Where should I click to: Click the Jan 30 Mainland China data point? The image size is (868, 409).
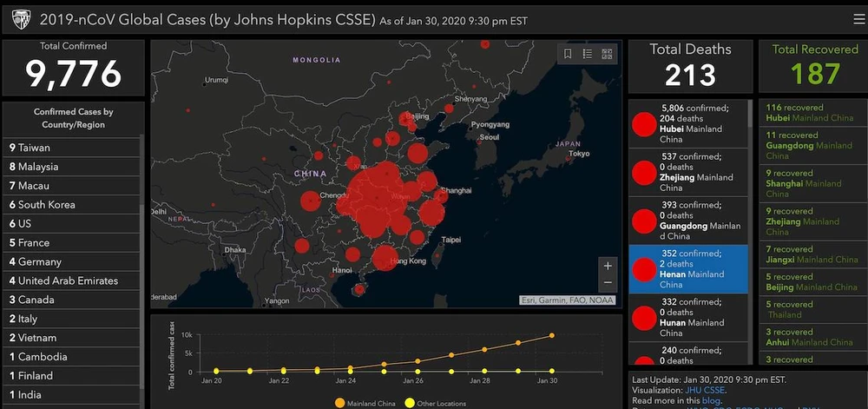551,335
